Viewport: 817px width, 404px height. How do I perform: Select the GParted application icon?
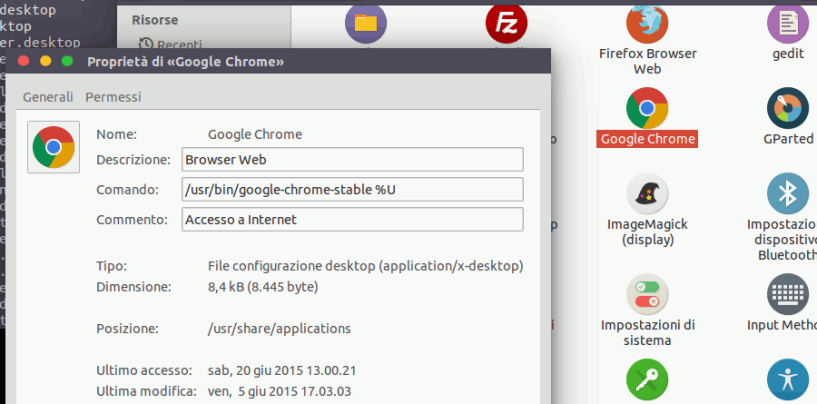[788, 108]
